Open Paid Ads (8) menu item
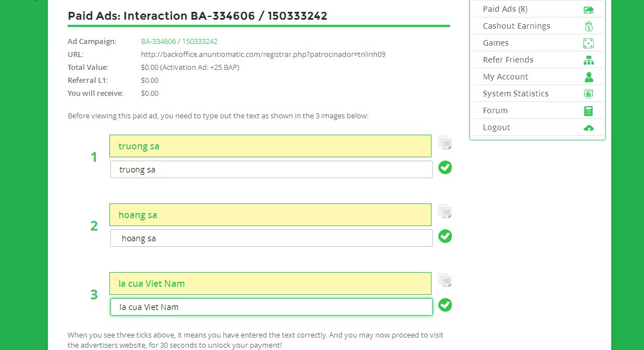This screenshot has height=350, width=644. pos(505,9)
